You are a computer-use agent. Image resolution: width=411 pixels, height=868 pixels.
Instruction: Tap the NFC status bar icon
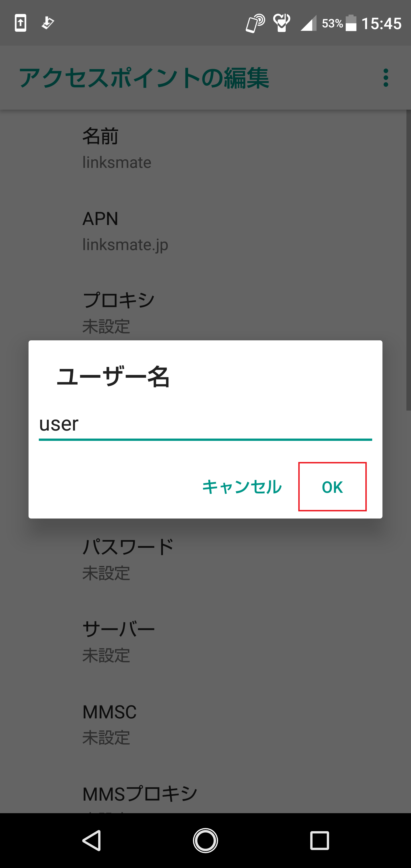[255, 22]
